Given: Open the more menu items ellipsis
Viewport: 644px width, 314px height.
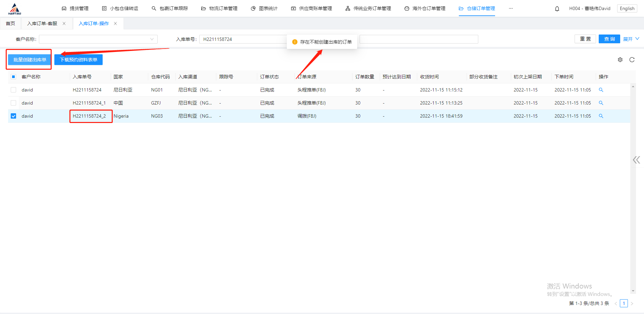Looking at the screenshot, I should 511,8.
